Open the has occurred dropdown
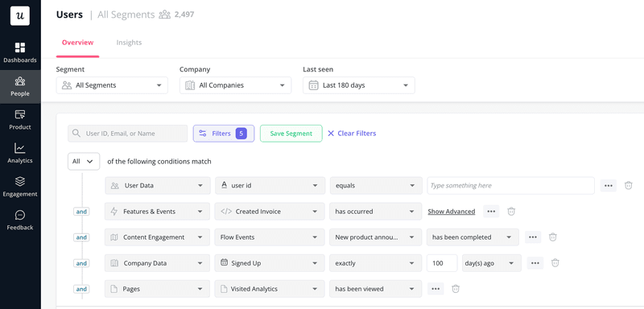The image size is (644, 309). (376, 212)
